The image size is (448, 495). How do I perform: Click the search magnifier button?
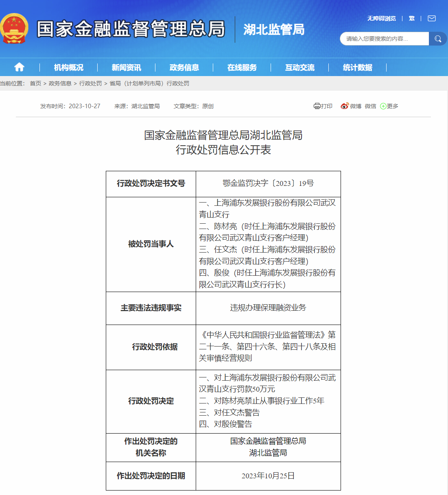coord(438,39)
